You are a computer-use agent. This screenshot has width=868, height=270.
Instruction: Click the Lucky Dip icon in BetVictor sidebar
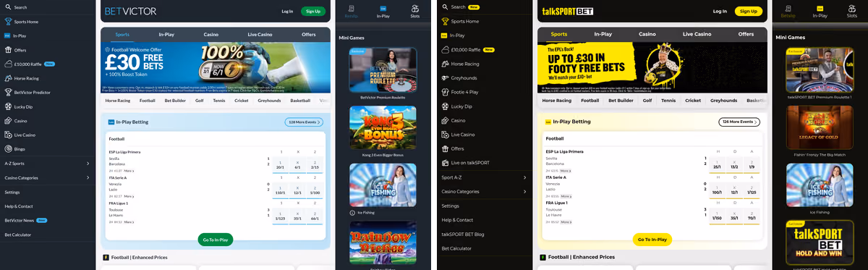(7, 106)
